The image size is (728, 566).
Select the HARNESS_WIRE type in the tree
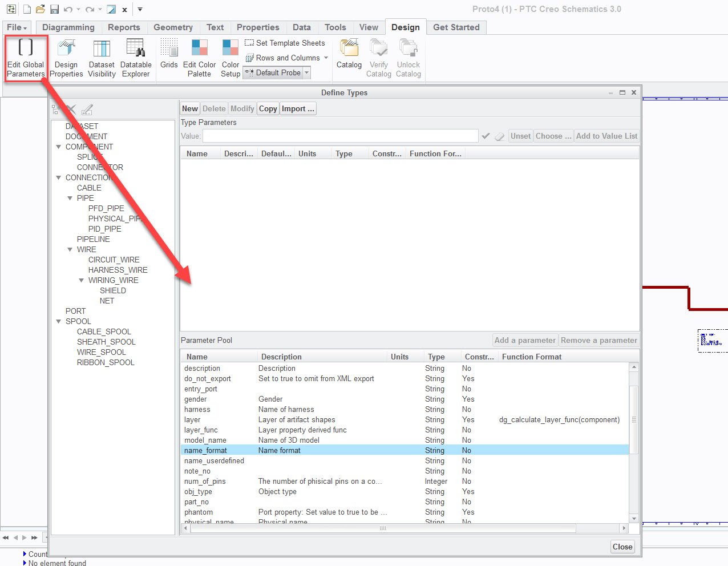[118, 270]
